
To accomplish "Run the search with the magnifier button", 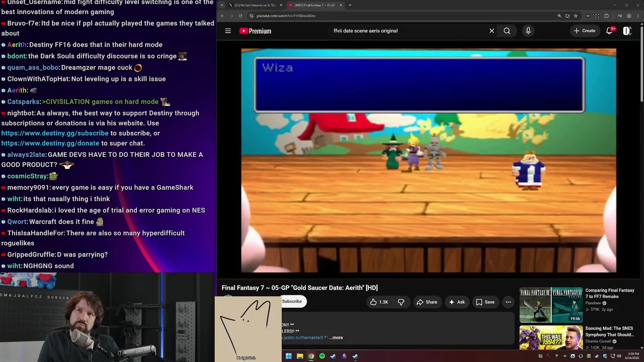I will click(507, 31).
